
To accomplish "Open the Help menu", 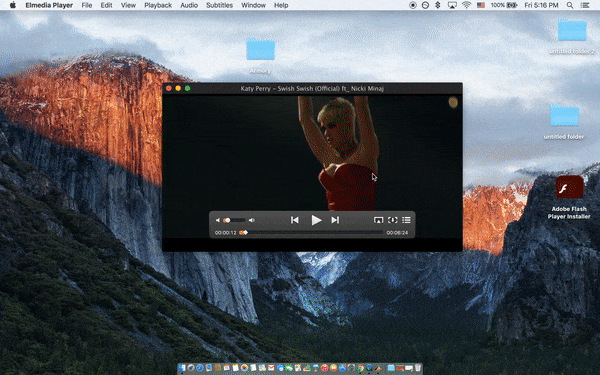I will (x=281, y=5).
